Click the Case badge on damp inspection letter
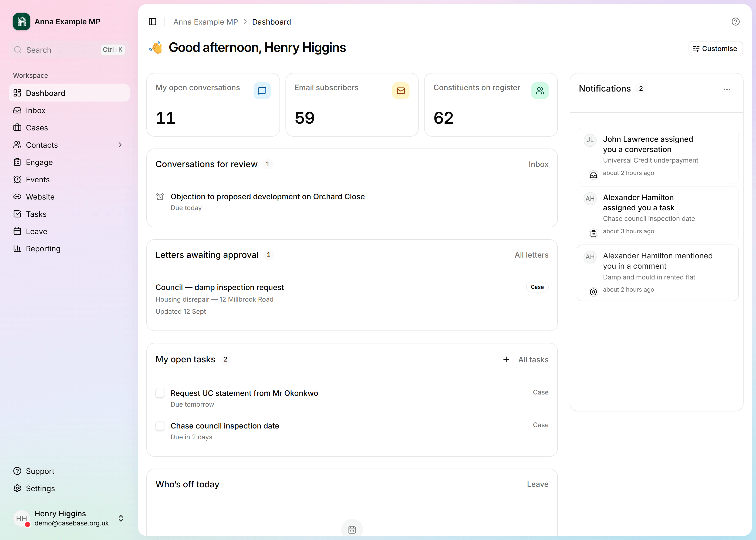Screen dimensions: 756x540 (537, 287)
